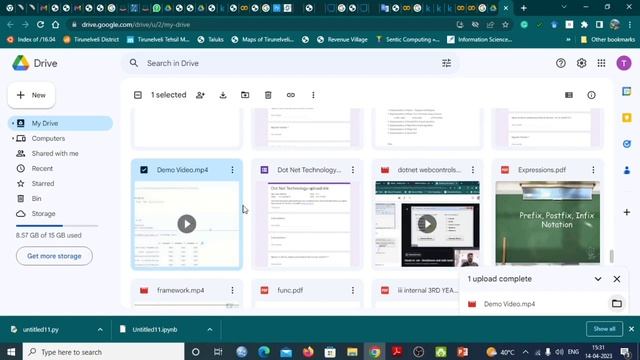Open more actions in selection toolbar

(313, 95)
